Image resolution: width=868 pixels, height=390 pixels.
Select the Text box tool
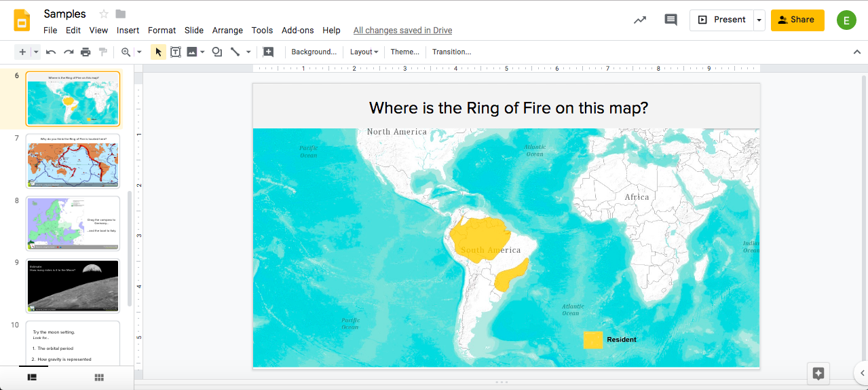[176, 52]
